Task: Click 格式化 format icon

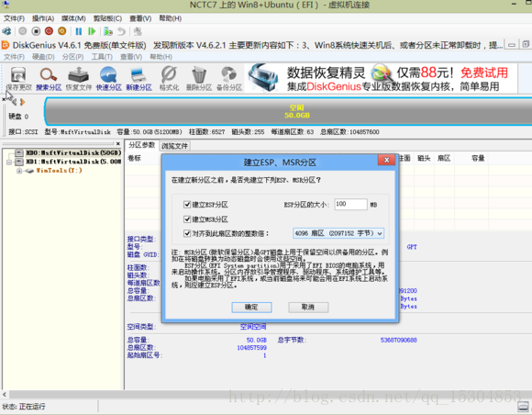Action: [x=169, y=79]
